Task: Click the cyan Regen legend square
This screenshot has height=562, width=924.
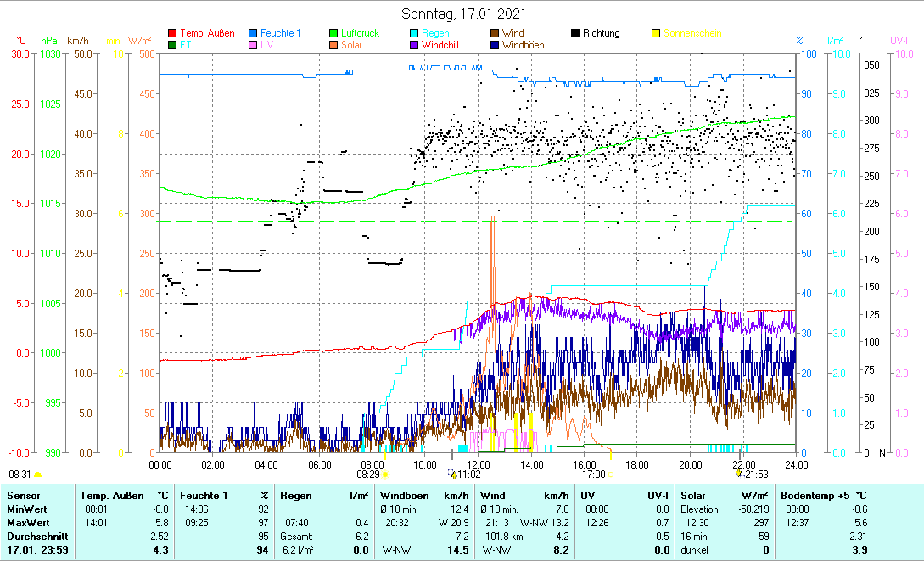Action: [413, 34]
